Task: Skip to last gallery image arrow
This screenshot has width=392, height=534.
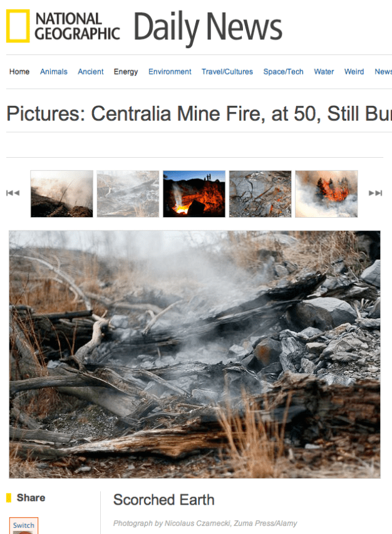Action: pyautogui.click(x=375, y=193)
